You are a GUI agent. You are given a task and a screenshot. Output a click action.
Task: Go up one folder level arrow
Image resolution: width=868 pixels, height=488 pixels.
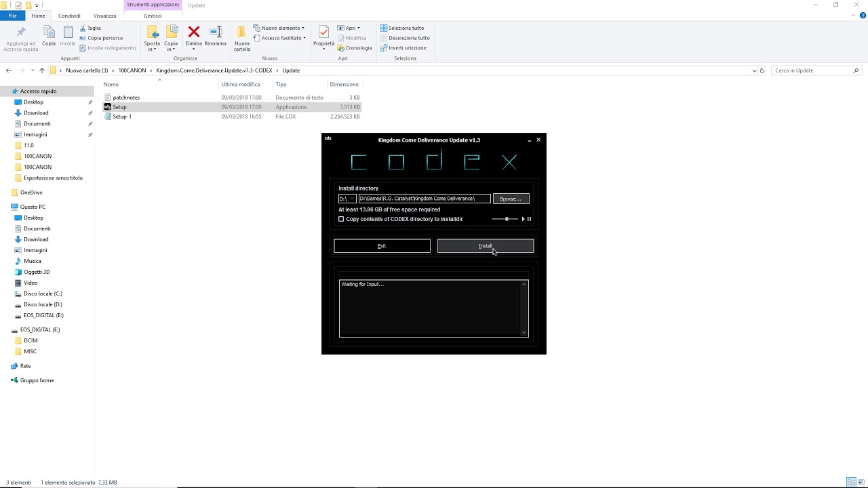(41, 70)
